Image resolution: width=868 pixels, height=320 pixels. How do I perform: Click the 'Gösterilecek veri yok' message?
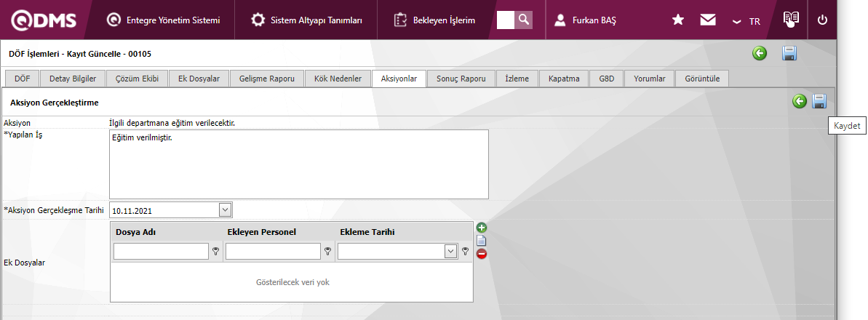pos(292,282)
